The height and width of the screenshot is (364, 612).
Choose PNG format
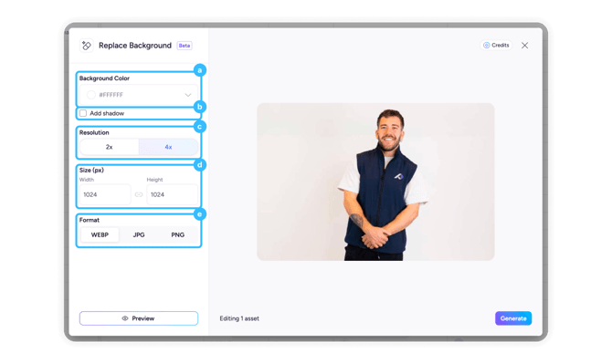click(177, 235)
